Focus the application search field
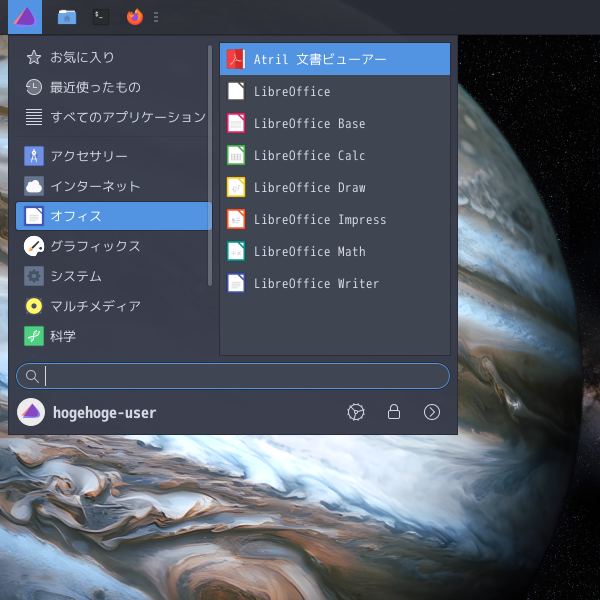 point(233,376)
